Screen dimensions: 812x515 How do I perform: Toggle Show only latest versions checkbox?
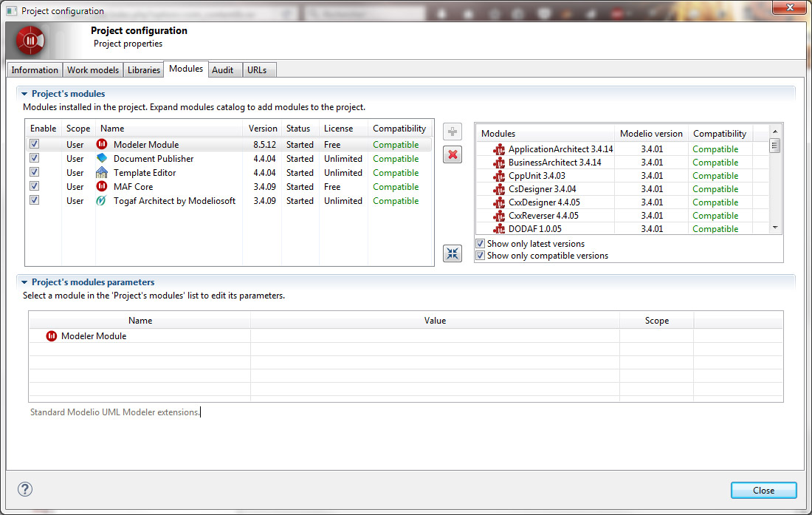[x=480, y=244]
